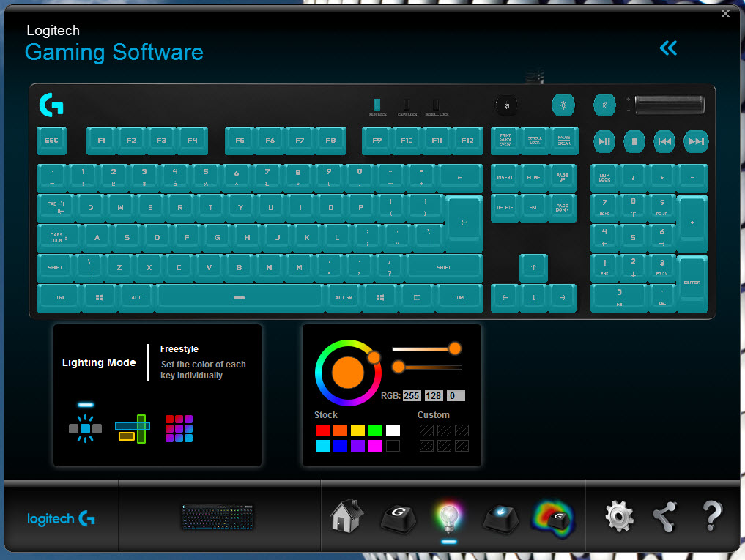Image resolution: width=745 pixels, height=560 pixels.
Task: Click the F12 key
Action: click(467, 141)
